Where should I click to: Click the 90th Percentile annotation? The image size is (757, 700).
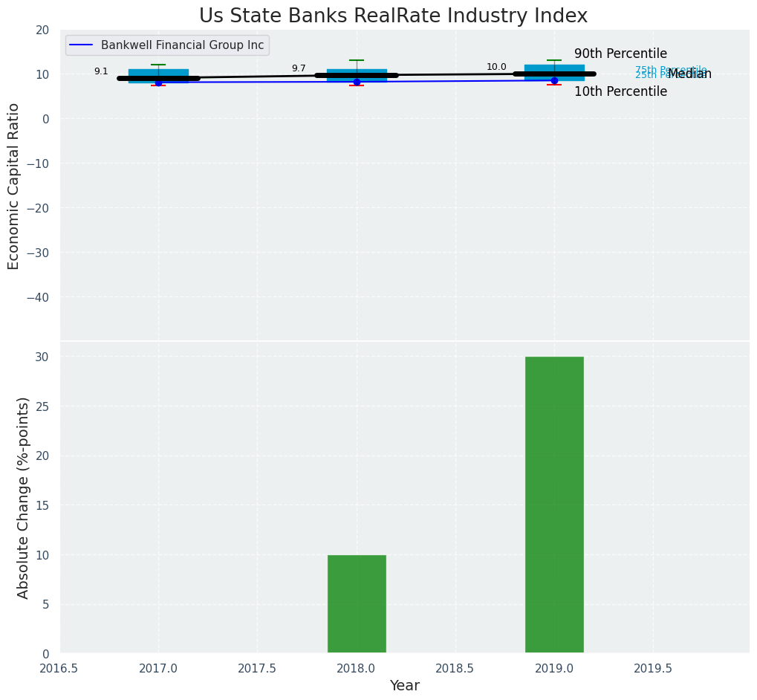(x=620, y=54)
